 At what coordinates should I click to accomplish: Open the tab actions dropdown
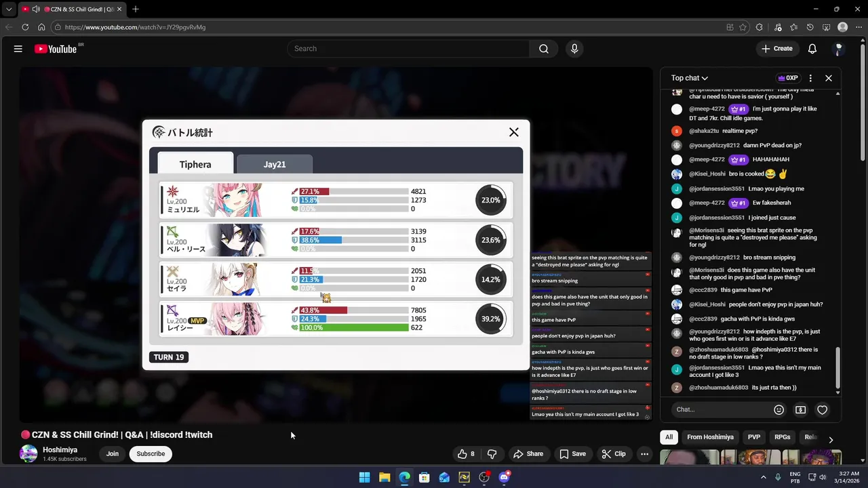[x=9, y=9]
